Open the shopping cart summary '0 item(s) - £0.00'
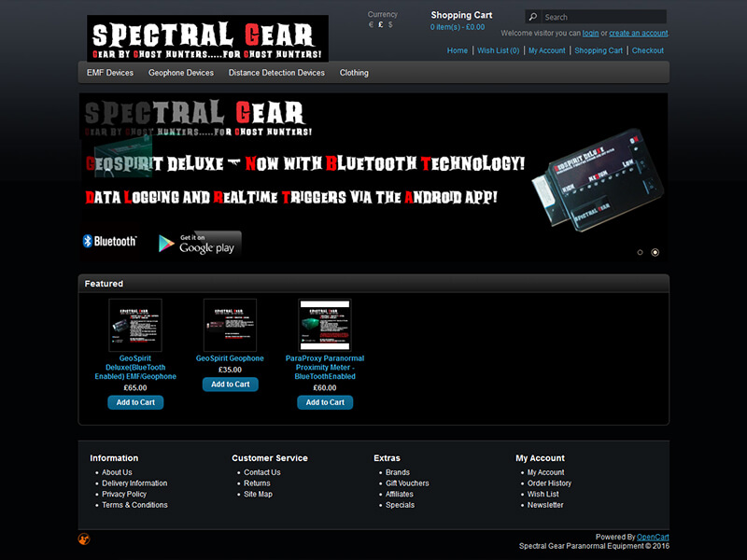This screenshot has height=560, width=747. click(458, 27)
